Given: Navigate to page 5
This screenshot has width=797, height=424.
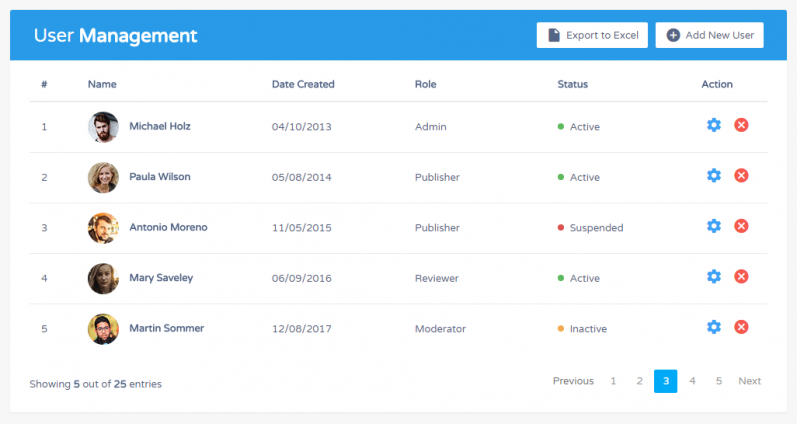Looking at the screenshot, I should coord(718,381).
